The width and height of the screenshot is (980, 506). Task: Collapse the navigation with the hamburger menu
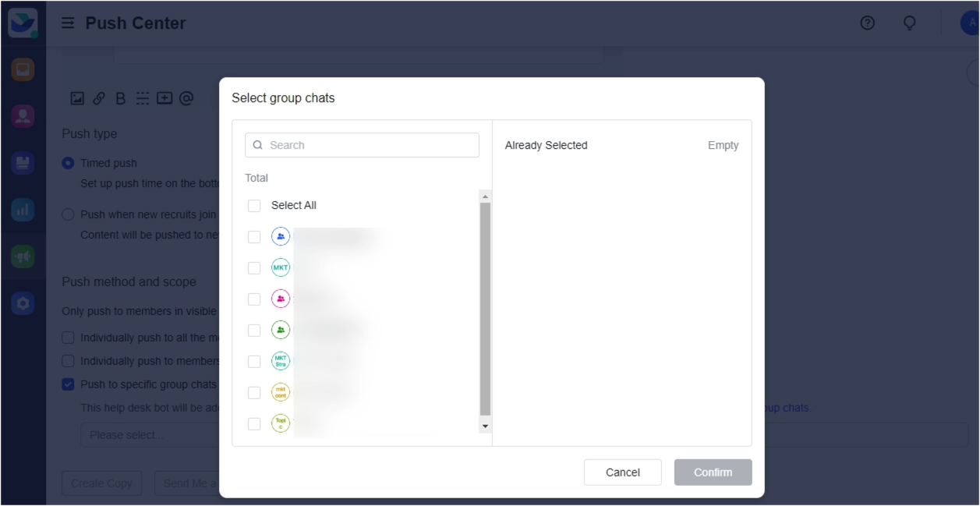click(x=68, y=23)
